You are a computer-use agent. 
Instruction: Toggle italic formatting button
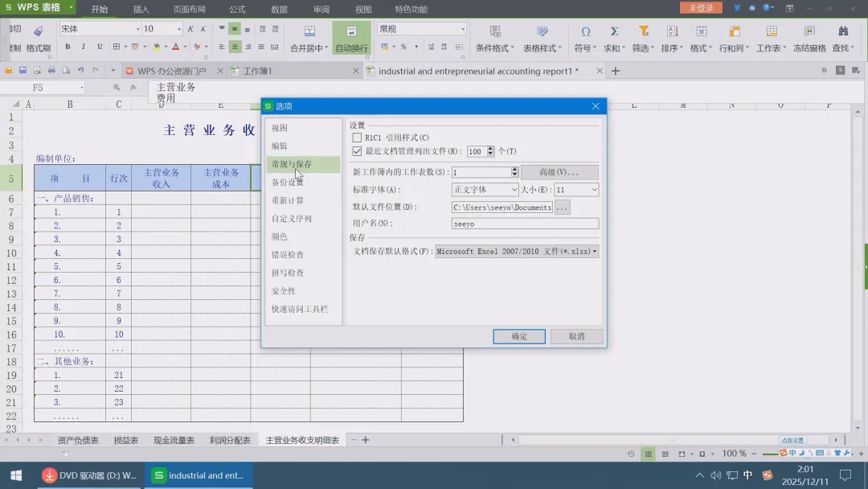tap(84, 47)
